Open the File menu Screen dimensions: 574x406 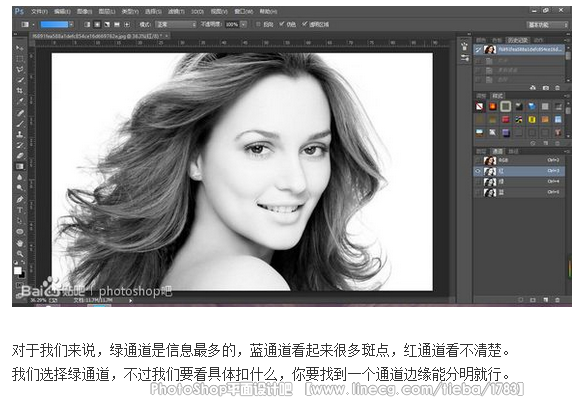(39, 11)
